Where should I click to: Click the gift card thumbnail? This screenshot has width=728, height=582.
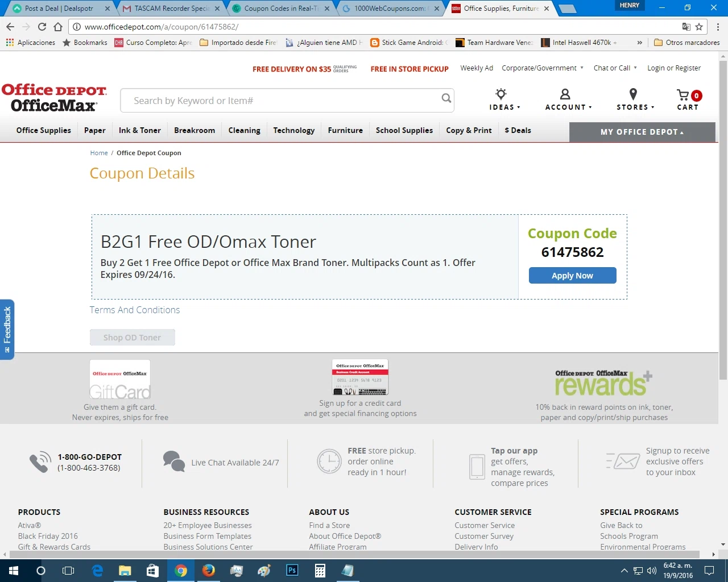tap(120, 379)
